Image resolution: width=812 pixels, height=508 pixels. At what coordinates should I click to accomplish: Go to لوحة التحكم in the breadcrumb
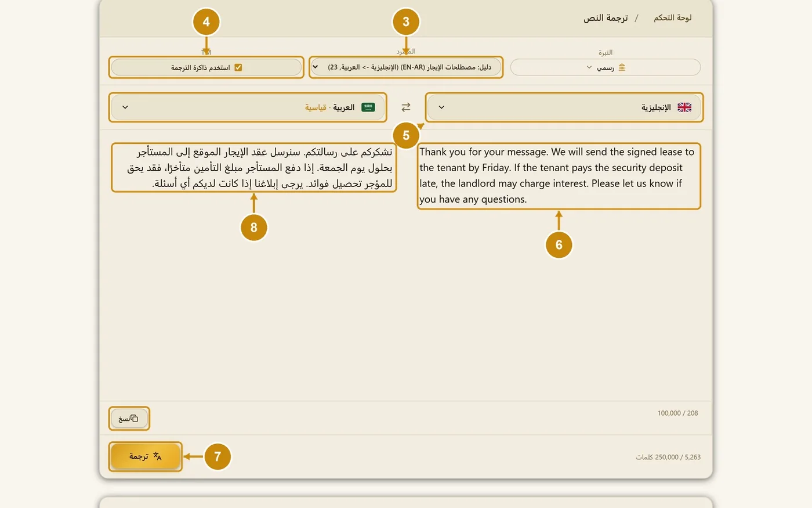673,18
